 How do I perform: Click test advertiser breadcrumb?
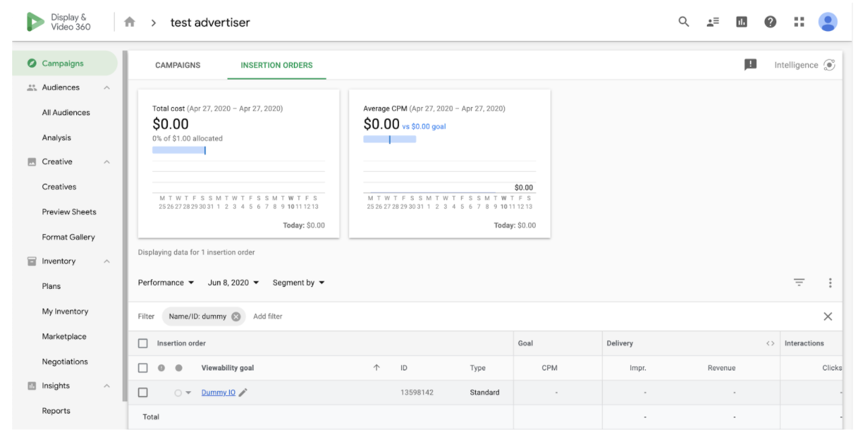210,22
